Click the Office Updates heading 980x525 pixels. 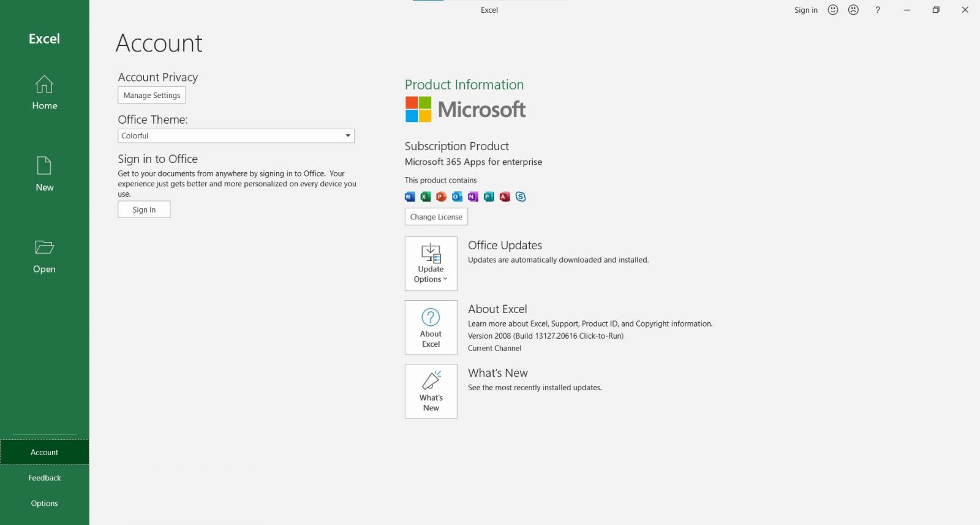tap(505, 245)
